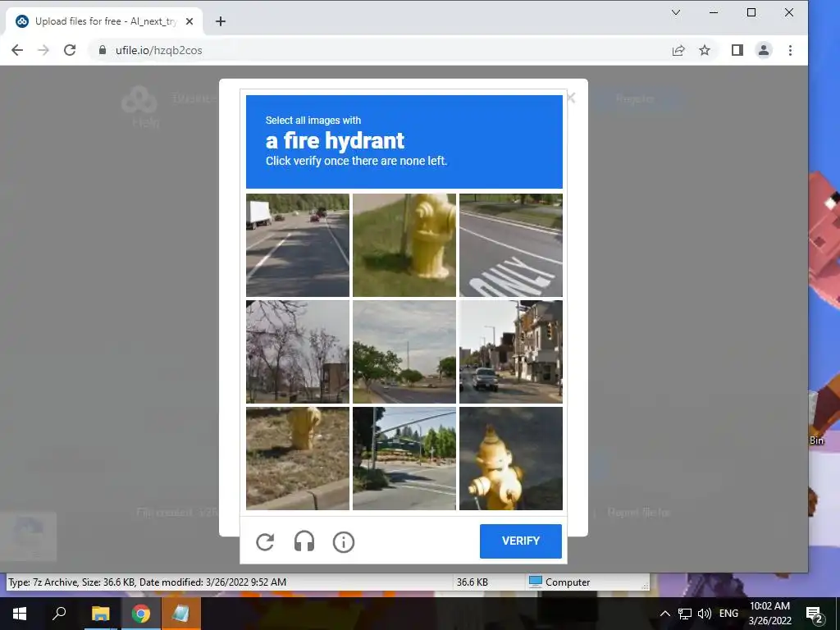Get an audio challenge via headphones icon
Viewport: 840px width, 630px height.
304,541
